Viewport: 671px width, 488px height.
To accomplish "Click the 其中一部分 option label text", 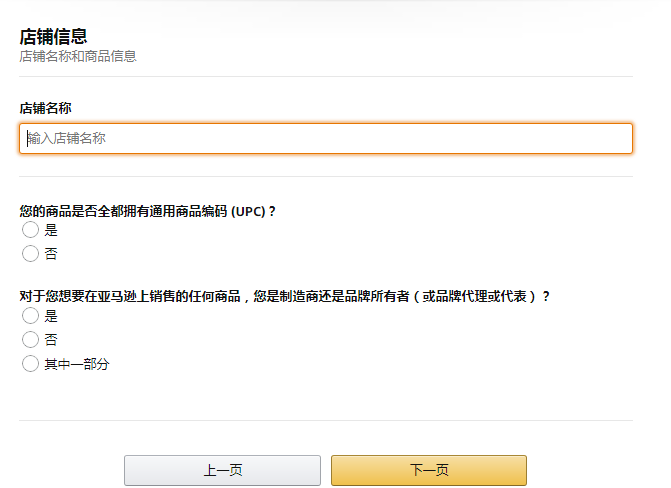I will [x=76, y=364].
